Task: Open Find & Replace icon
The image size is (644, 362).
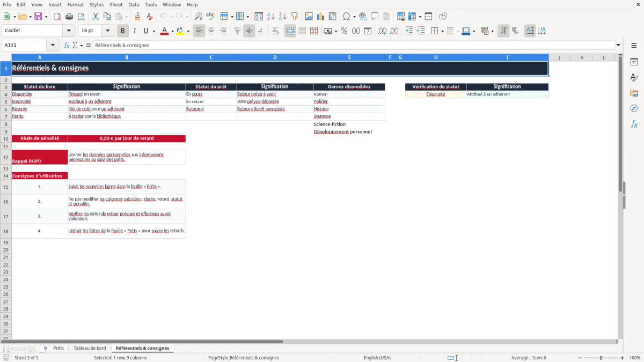Action: (x=199, y=17)
